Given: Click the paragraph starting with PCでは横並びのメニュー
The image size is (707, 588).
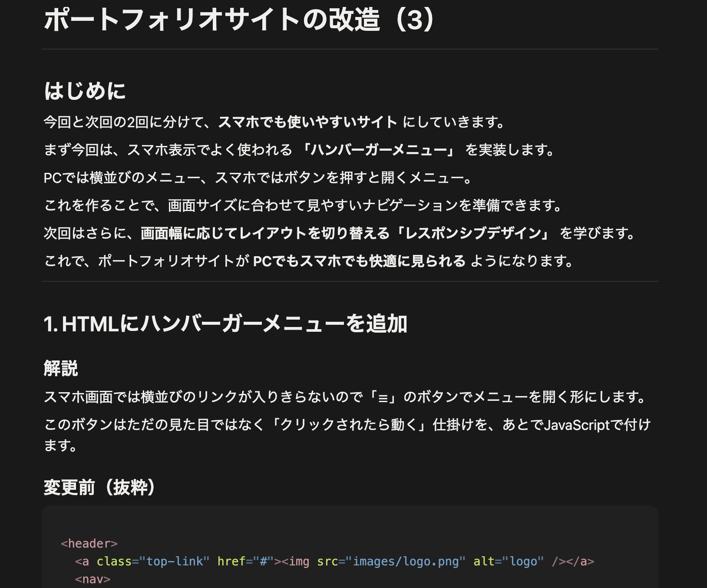Looking at the screenshot, I should [258, 178].
